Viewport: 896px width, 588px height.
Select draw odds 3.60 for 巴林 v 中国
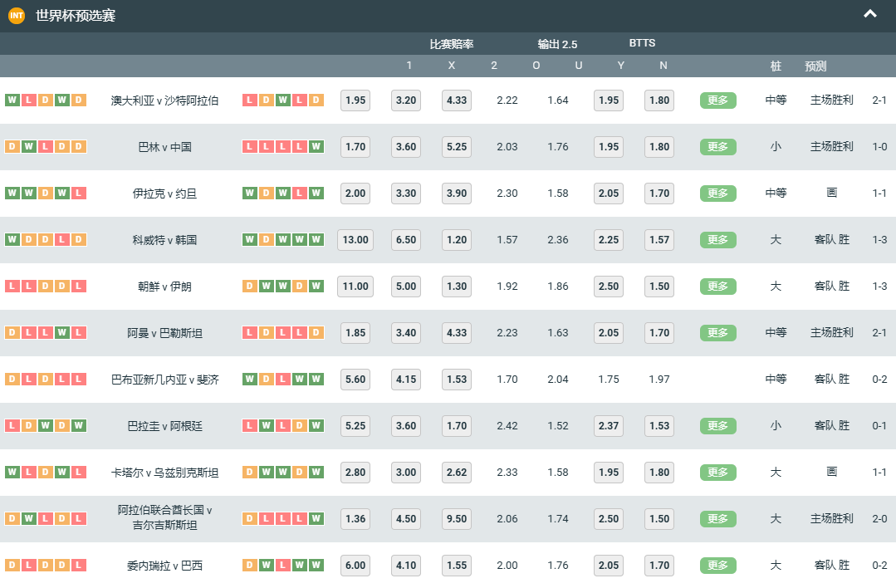pyautogui.click(x=406, y=147)
